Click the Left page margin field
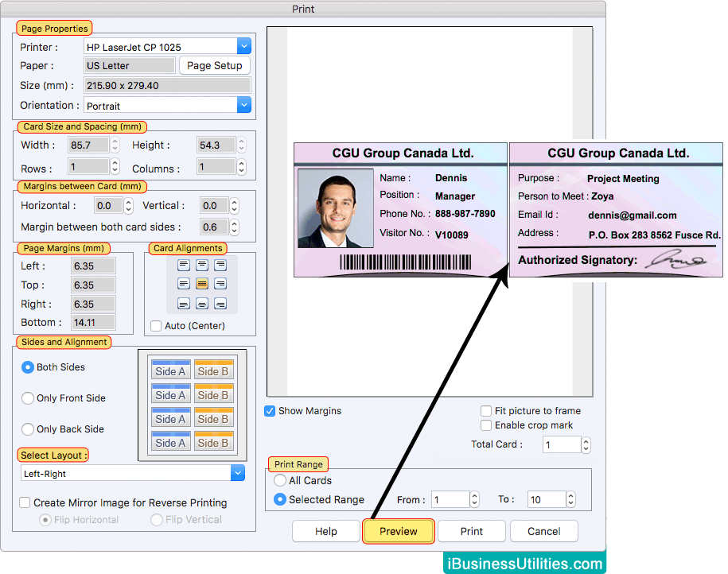The image size is (728, 574). coord(93,266)
